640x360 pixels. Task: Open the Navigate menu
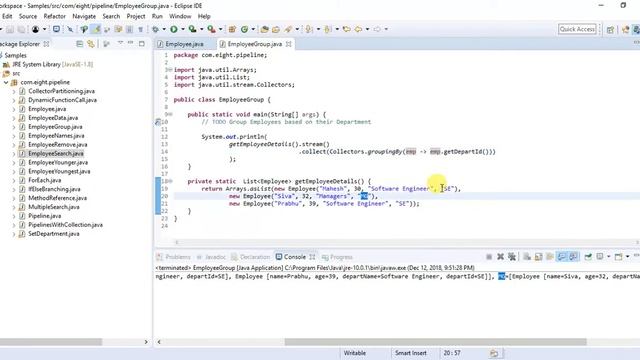pos(84,16)
